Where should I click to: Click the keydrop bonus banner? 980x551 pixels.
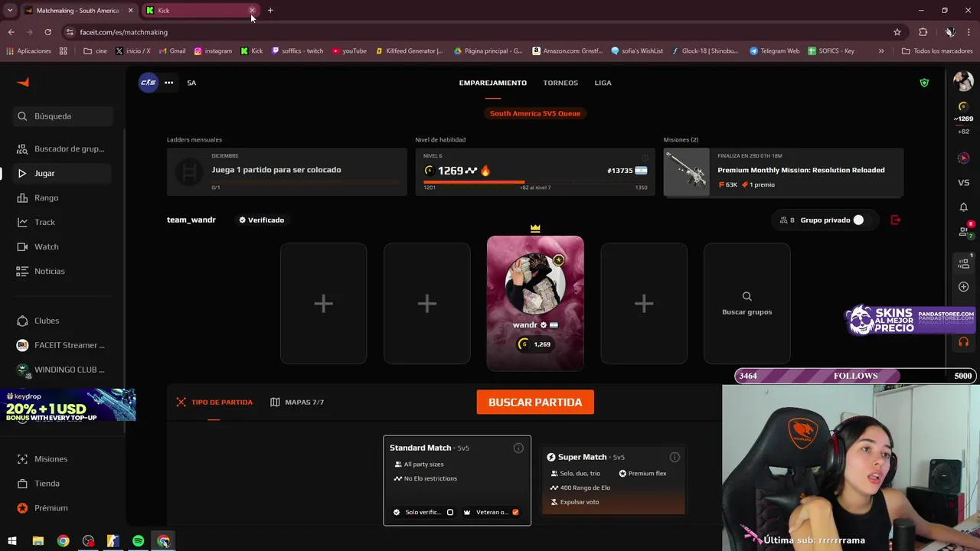(68, 405)
